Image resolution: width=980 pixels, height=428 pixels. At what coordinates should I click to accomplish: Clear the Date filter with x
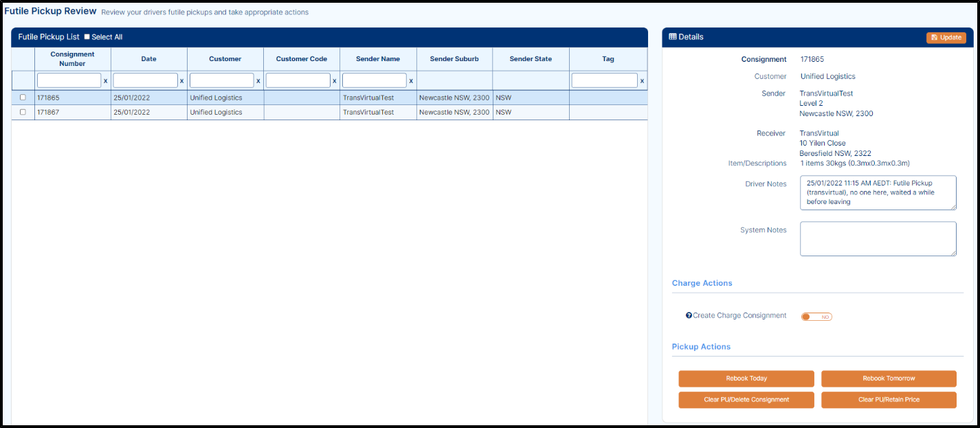181,81
